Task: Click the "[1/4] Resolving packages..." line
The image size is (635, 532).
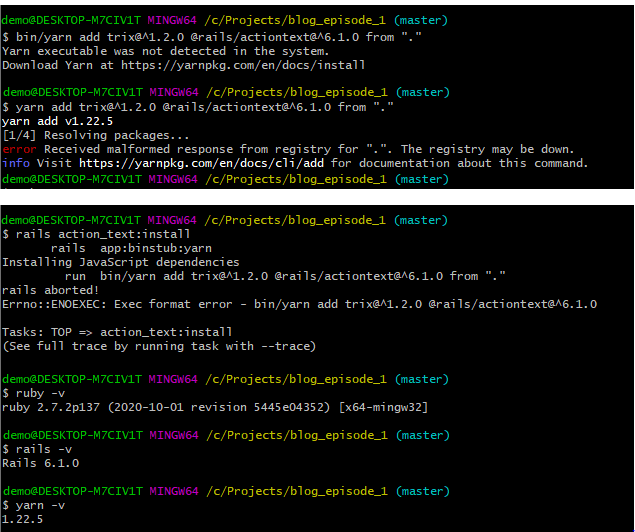Action: pos(96,135)
